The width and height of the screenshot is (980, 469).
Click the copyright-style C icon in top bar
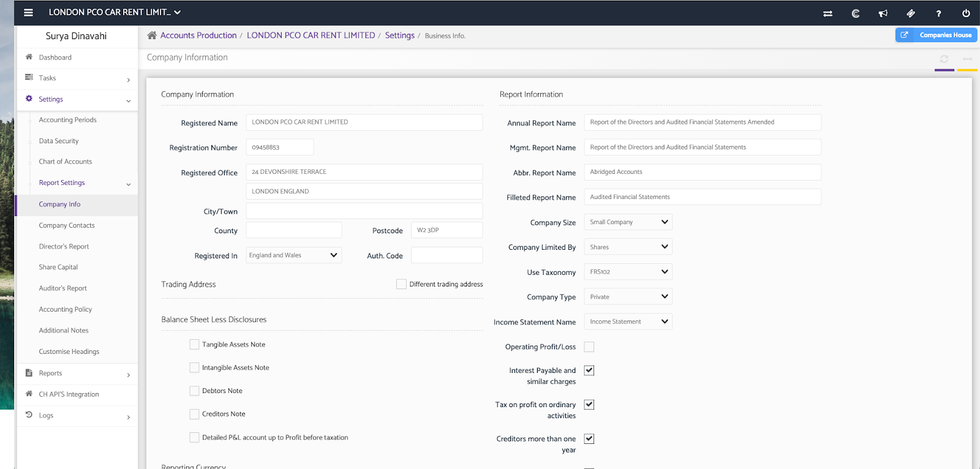pyautogui.click(x=856, y=13)
